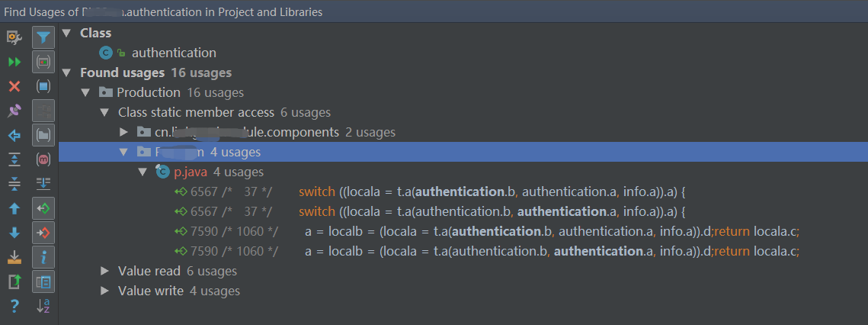The height and width of the screenshot is (325, 868).
Task: Click the Collapse All icon
Action: pyautogui.click(x=14, y=184)
